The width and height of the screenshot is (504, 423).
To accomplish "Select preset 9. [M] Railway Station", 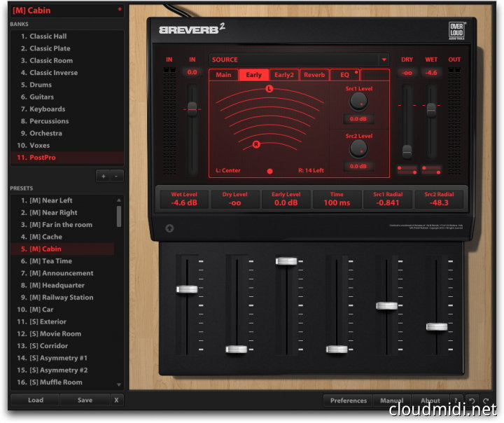I will pos(63,298).
